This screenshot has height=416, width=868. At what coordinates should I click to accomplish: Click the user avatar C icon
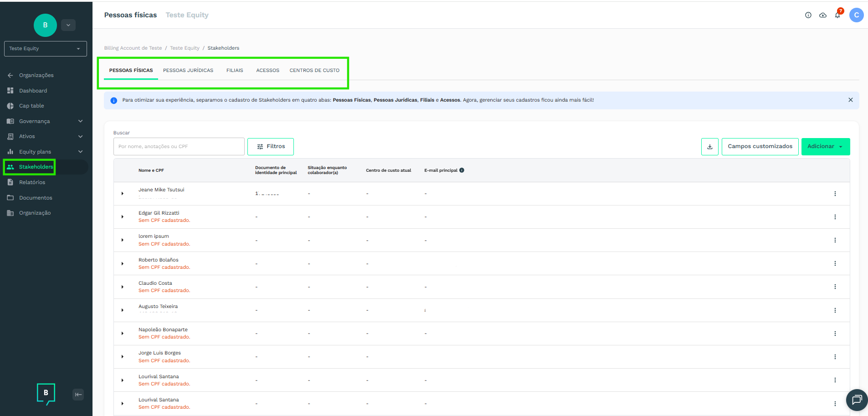(856, 15)
